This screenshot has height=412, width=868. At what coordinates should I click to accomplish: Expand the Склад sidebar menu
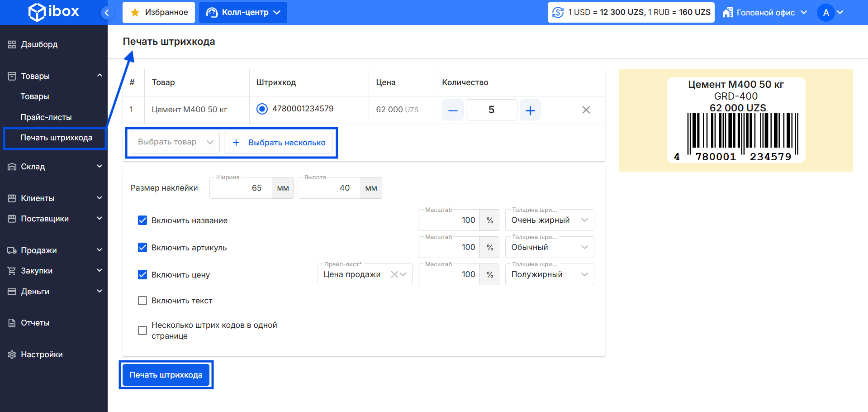pos(54,167)
